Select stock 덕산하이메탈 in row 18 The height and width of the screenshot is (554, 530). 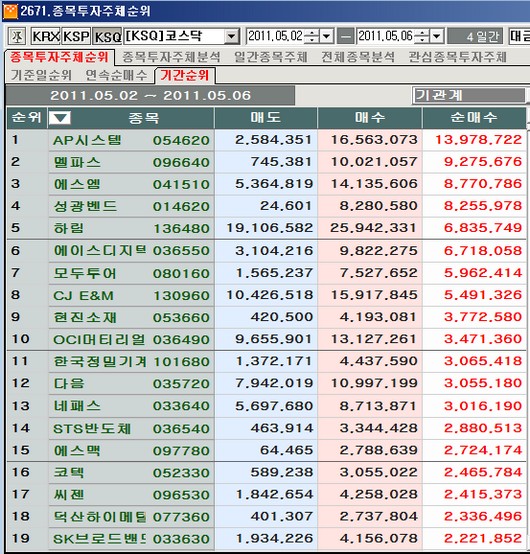pos(99,517)
